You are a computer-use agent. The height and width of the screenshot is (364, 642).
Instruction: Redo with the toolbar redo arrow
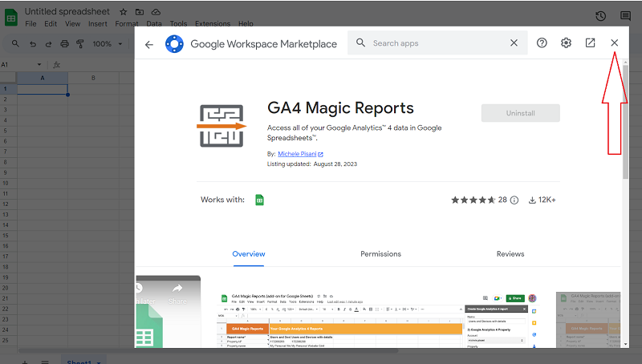tap(48, 44)
